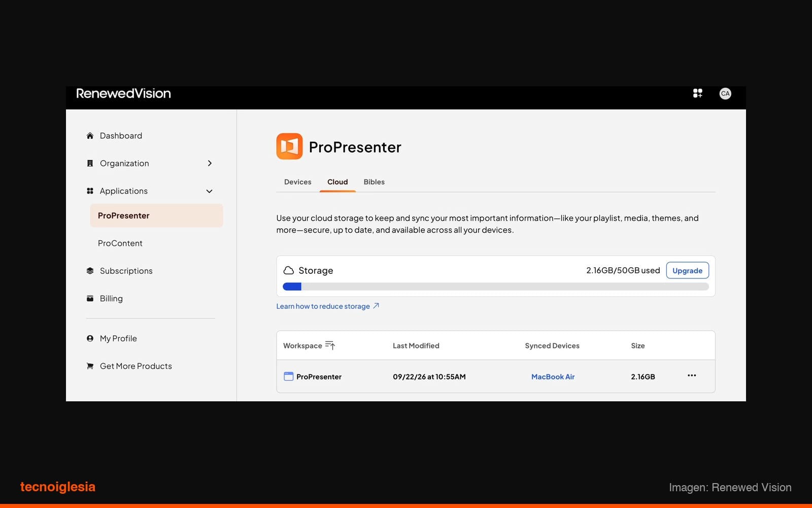Click the Get More Products cart icon

[90, 366]
